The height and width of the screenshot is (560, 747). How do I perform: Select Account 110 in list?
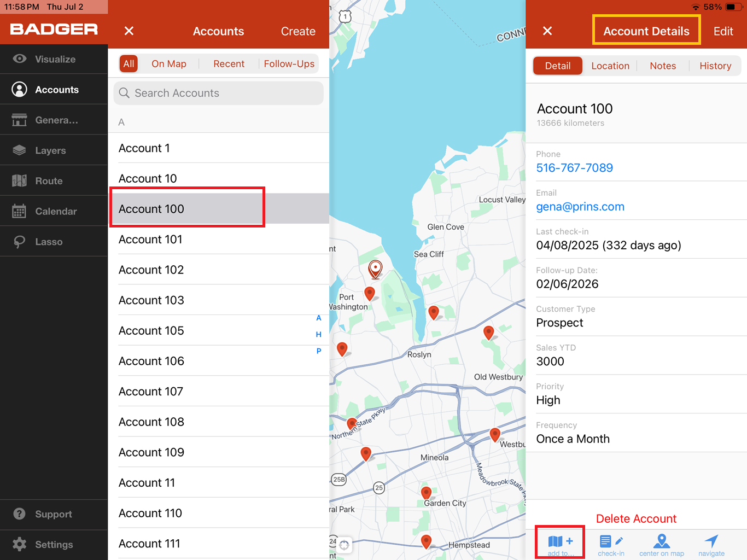pyautogui.click(x=219, y=513)
